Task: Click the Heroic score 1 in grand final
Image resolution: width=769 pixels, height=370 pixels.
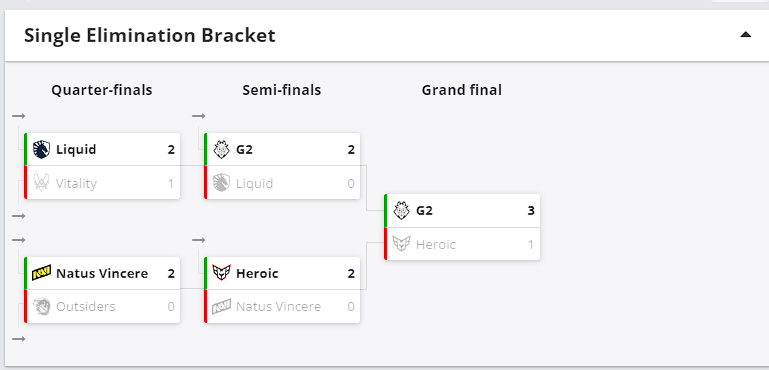Action: coord(531,244)
